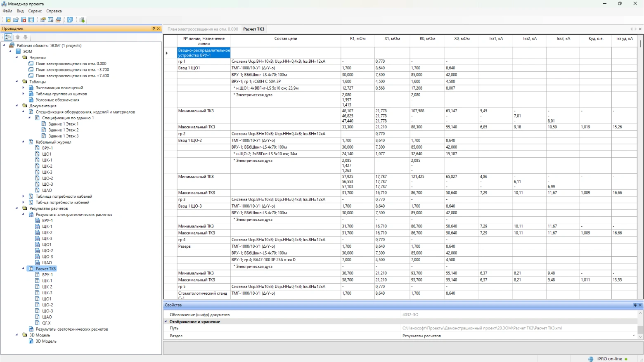Collapse the Отображение и хранение property group

(166, 322)
